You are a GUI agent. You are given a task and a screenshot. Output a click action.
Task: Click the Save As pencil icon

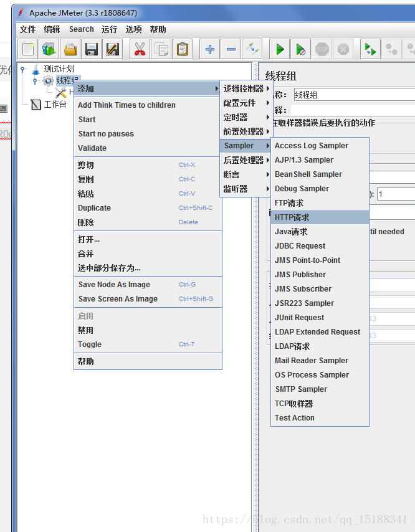[x=112, y=50]
